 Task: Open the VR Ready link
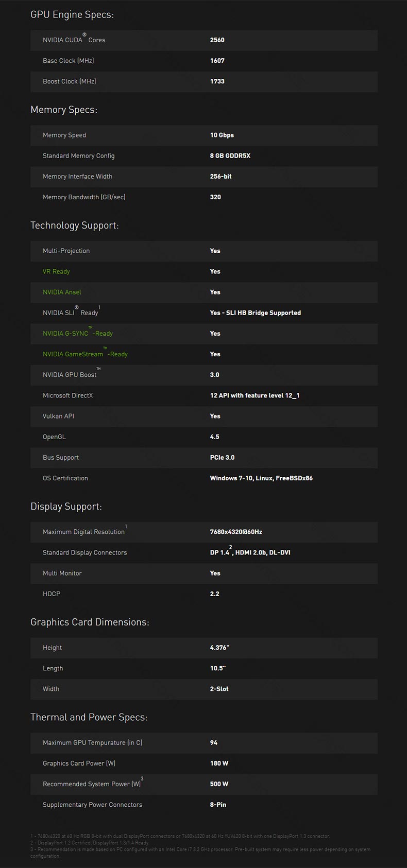(56, 271)
